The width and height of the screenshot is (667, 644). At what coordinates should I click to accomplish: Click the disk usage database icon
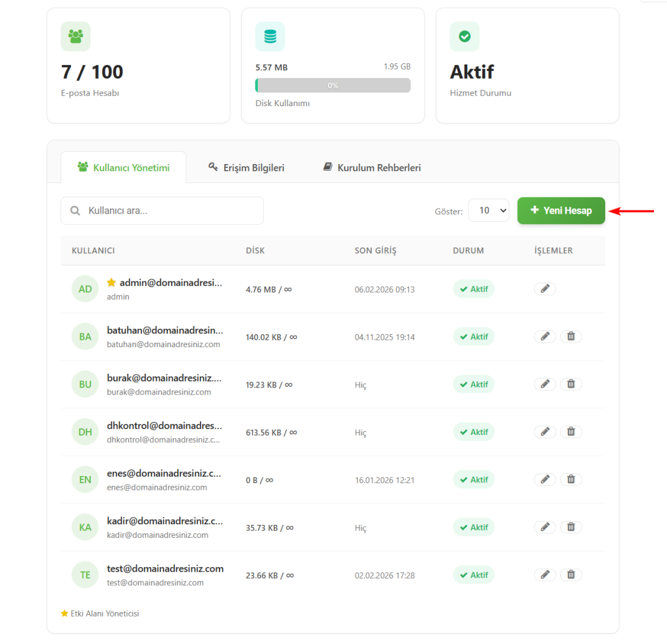[x=270, y=37]
